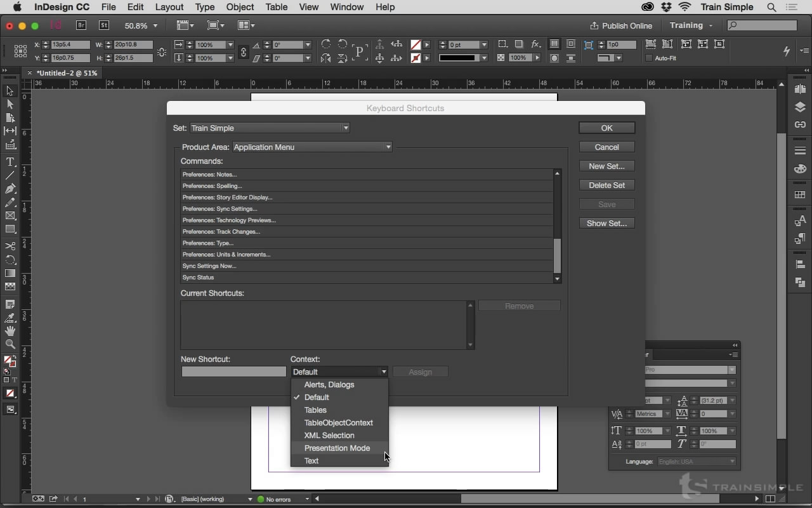This screenshot has width=812, height=508.
Task: Click the Delete Set button
Action: pos(607,185)
